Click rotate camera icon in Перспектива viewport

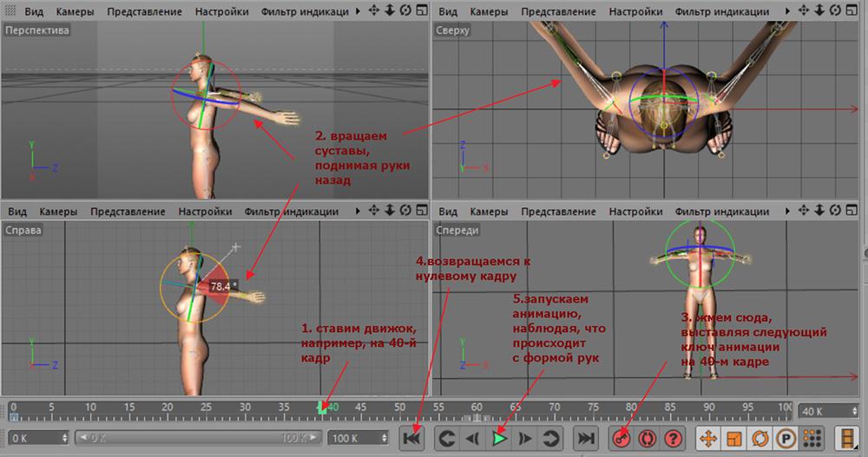tap(405, 10)
